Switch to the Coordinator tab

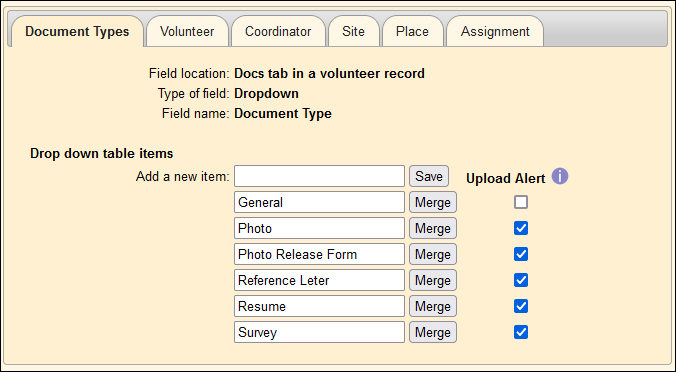click(x=278, y=31)
